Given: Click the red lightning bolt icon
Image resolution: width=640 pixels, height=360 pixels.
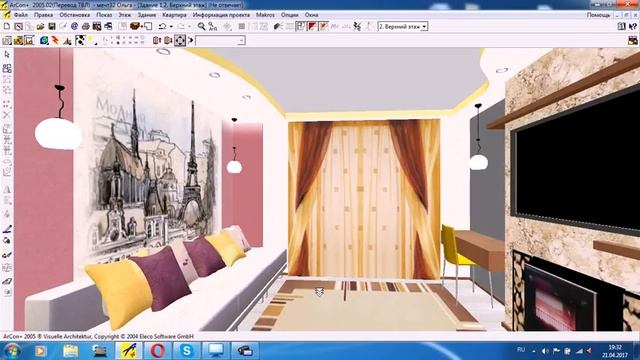Looking at the screenshot, I should pos(56,40).
